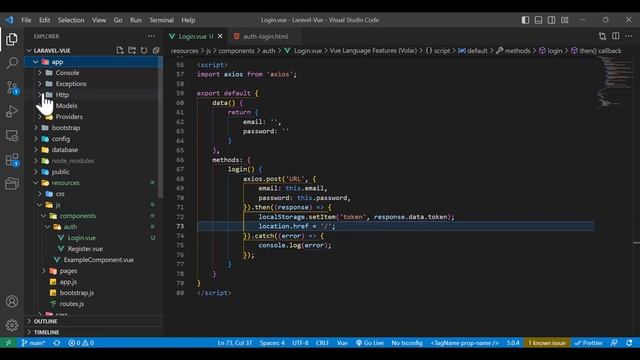
Task: Refresh the Explorer tree
Action: click(x=144, y=50)
